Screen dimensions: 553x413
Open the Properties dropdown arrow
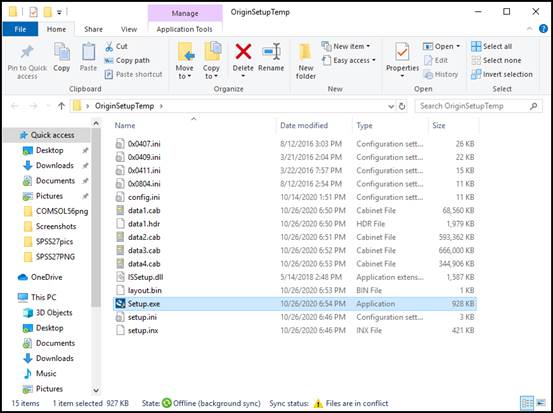pyautogui.click(x=402, y=76)
